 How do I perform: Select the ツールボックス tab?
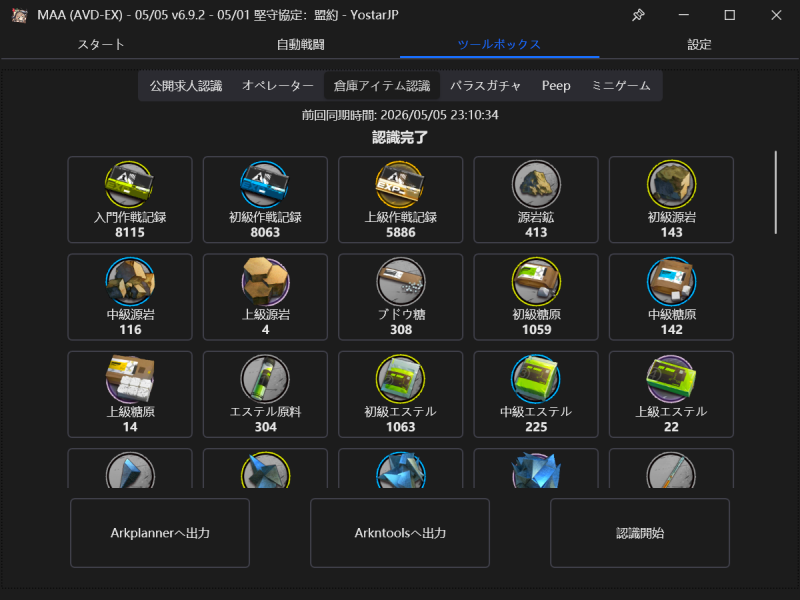pyautogui.click(x=499, y=44)
